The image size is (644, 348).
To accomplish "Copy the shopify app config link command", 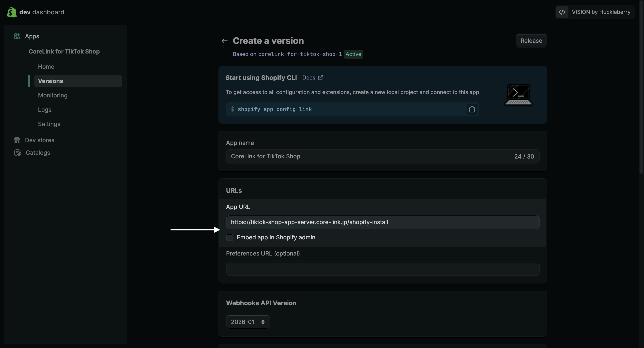I will point(472,110).
